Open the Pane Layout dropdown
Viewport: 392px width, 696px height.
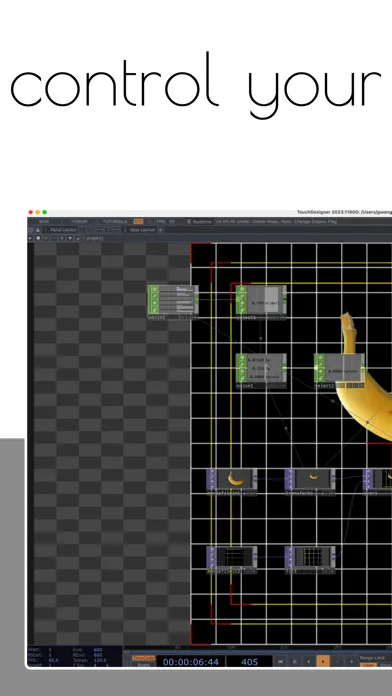coord(62,230)
